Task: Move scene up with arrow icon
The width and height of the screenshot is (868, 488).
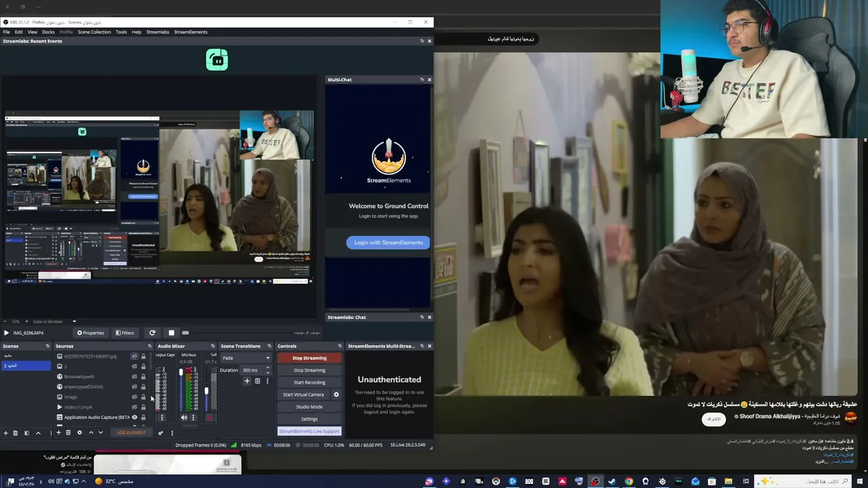Action: click(x=38, y=433)
